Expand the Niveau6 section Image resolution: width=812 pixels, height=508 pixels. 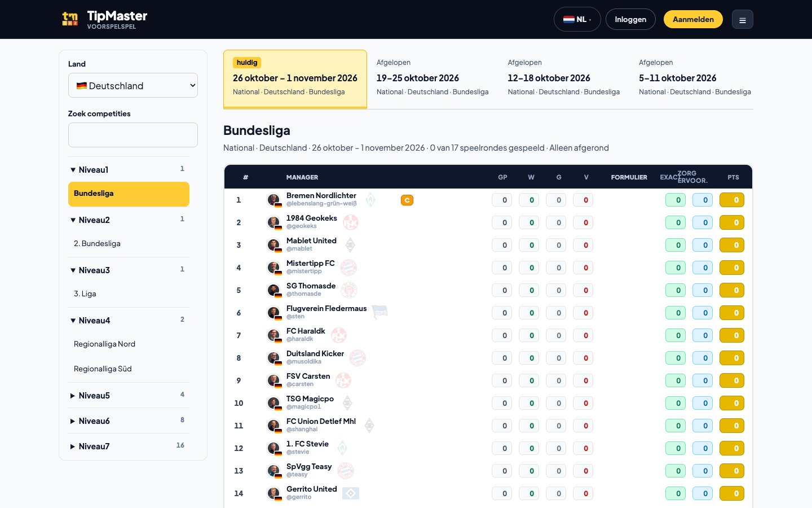(129, 421)
